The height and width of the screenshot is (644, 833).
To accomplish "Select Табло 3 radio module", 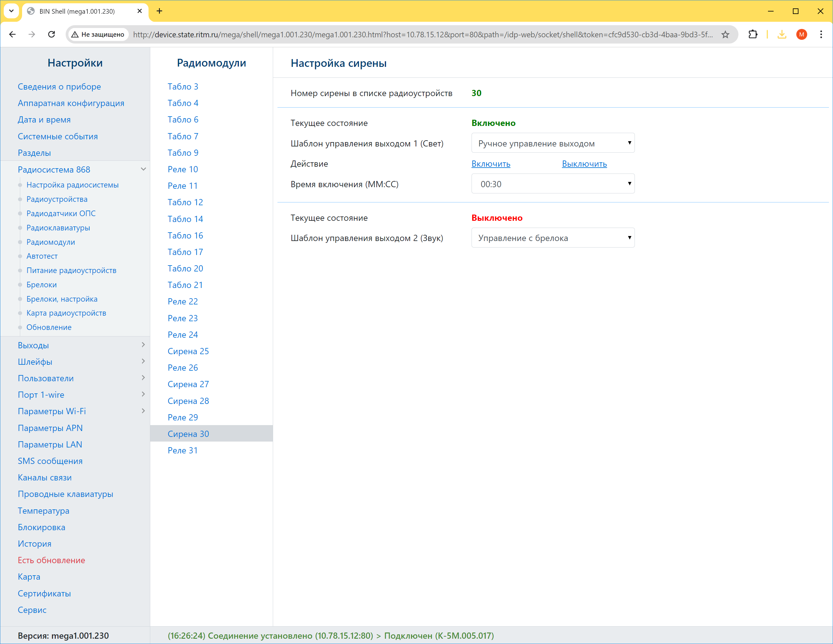I will 183,86.
